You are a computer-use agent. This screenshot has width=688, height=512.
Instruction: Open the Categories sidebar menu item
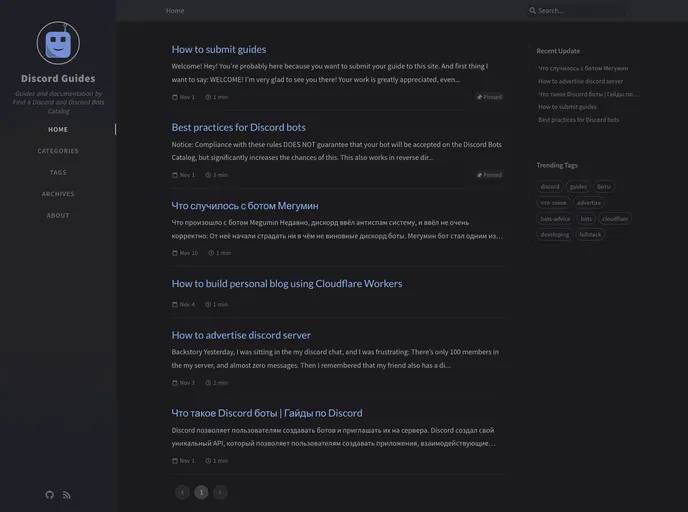(x=58, y=151)
